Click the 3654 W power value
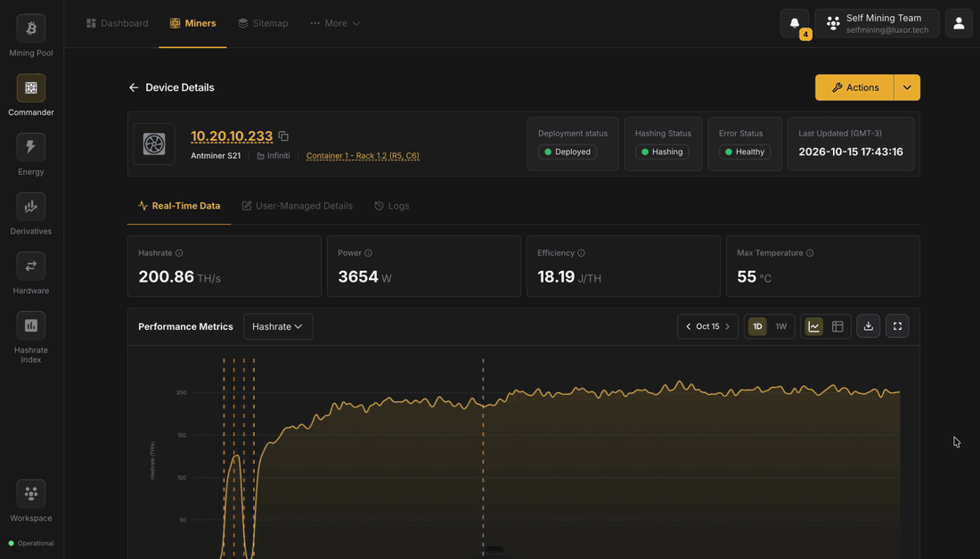Screen dimensions: 980x559 [x=364, y=277]
